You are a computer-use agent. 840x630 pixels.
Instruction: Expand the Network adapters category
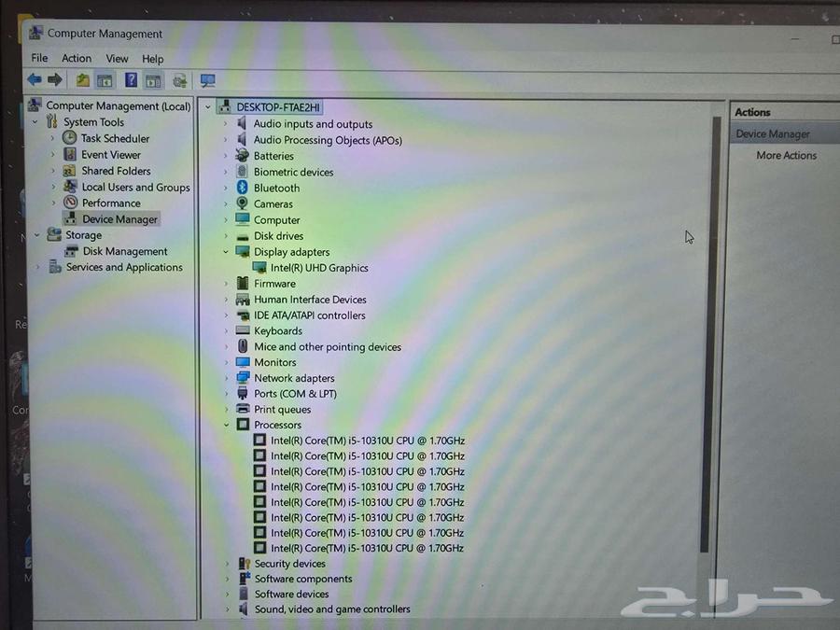226,378
